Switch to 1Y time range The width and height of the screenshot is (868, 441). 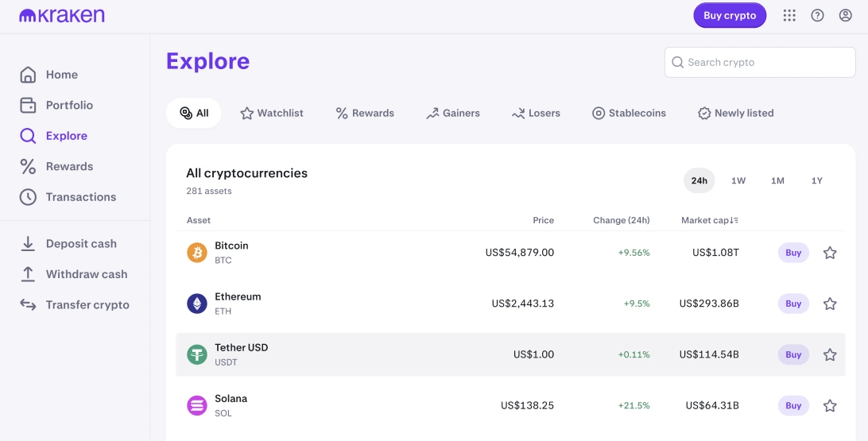tap(817, 180)
